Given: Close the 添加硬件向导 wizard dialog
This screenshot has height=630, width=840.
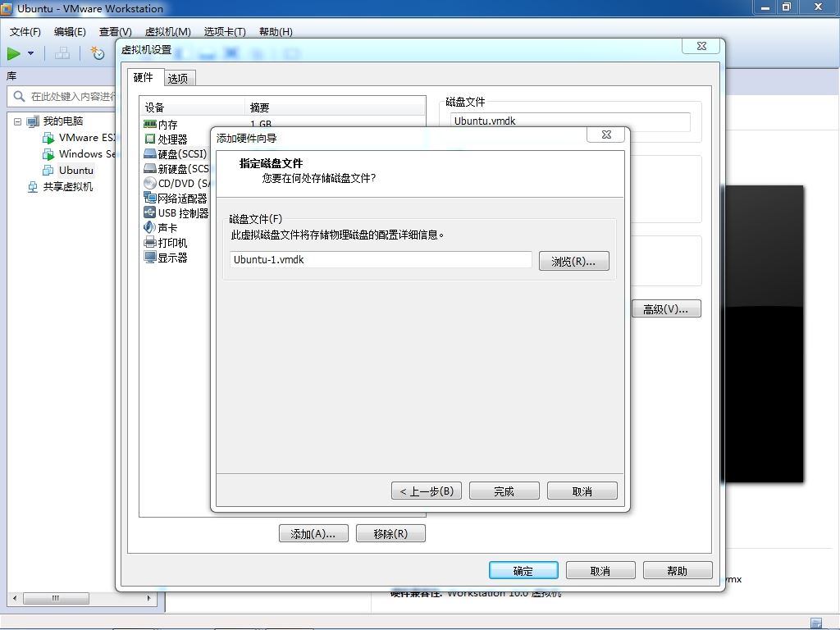Looking at the screenshot, I should click(606, 135).
